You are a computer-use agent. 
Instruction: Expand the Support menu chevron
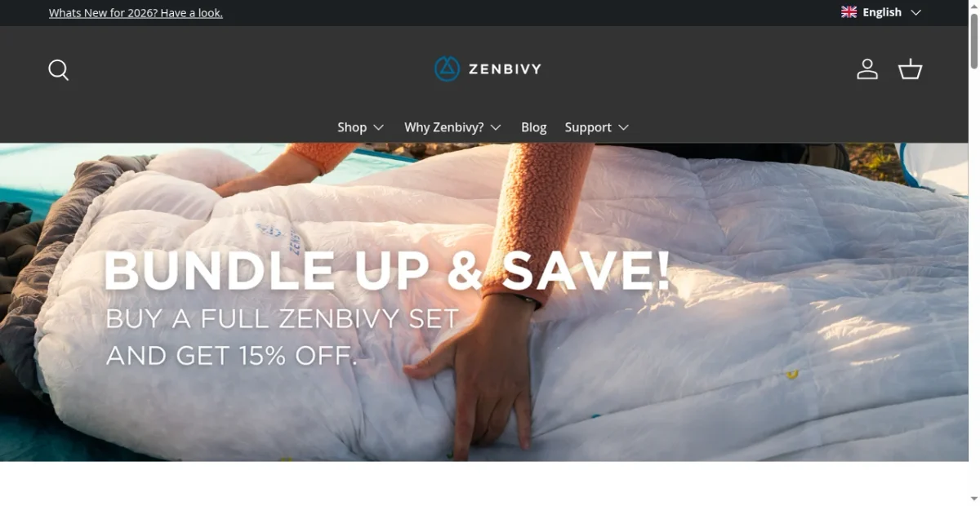pyautogui.click(x=624, y=127)
